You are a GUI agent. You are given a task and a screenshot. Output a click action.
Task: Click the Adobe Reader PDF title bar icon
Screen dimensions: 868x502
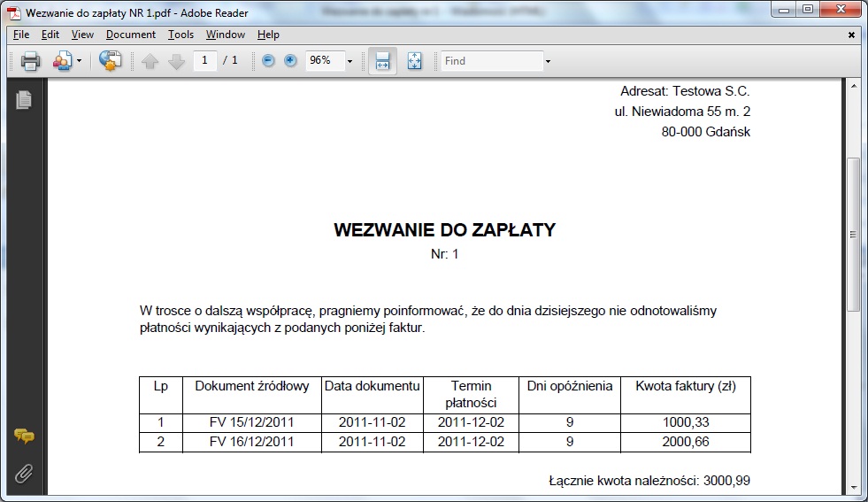pyautogui.click(x=14, y=12)
